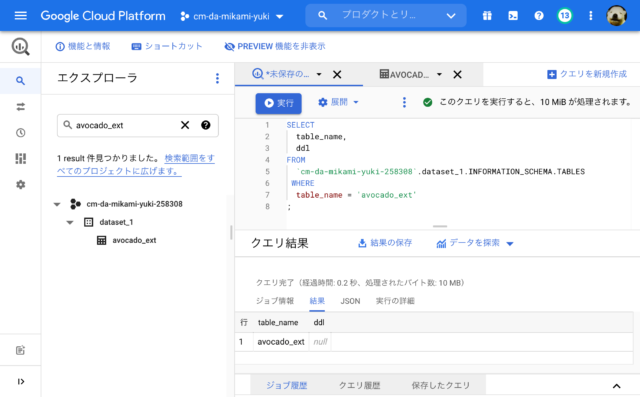
Task: Open ジョブ履歴 tab at bottom
Action: [x=287, y=385]
